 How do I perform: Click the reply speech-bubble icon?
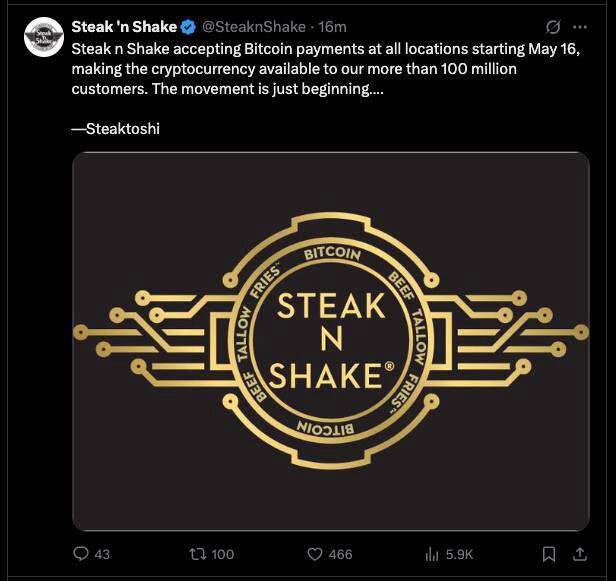tap(81, 554)
